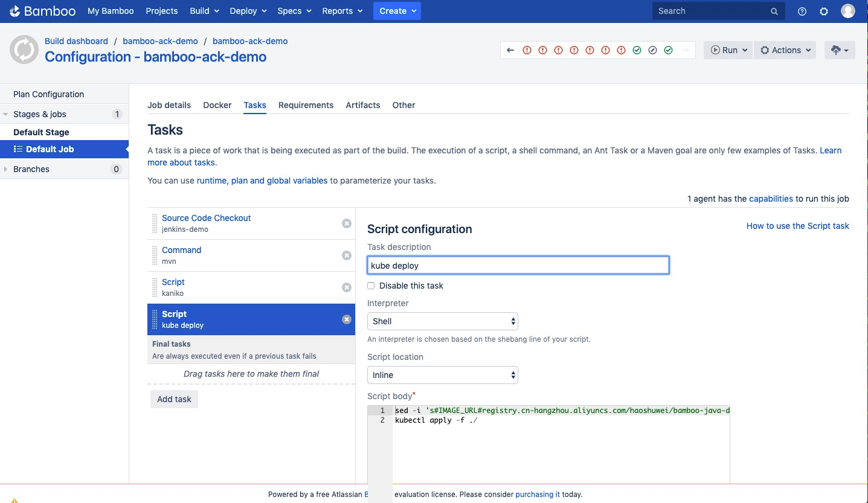Image resolution: width=868 pixels, height=503 pixels.
Task: Click the play icon in Run button
Action: click(715, 50)
